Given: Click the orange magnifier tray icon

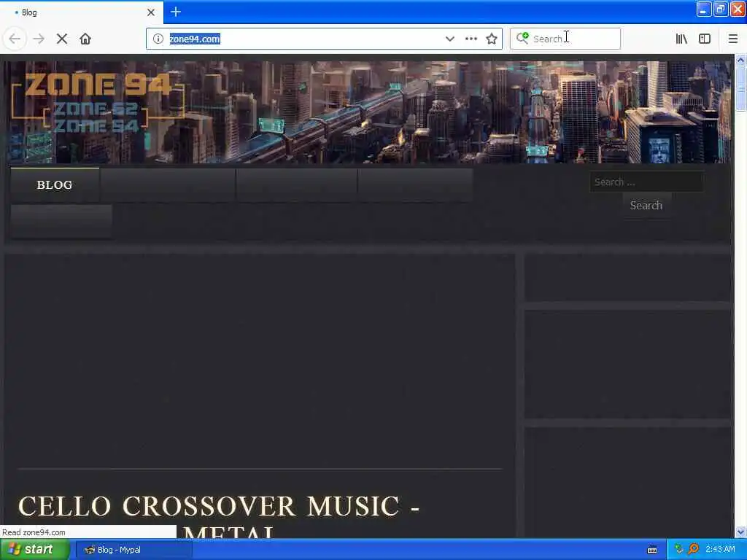Looking at the screenshot, I should click(x=694, y=549).
